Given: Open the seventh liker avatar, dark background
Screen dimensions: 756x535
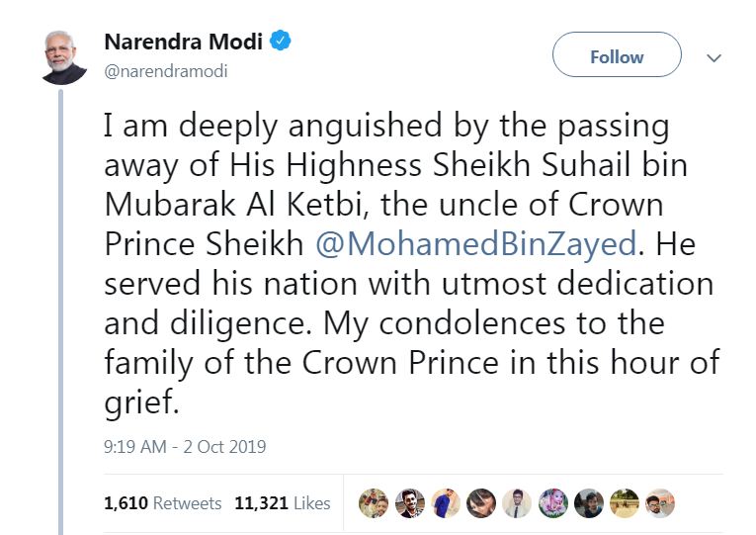Looking at the screenshot, I should (x=588, y=503).
